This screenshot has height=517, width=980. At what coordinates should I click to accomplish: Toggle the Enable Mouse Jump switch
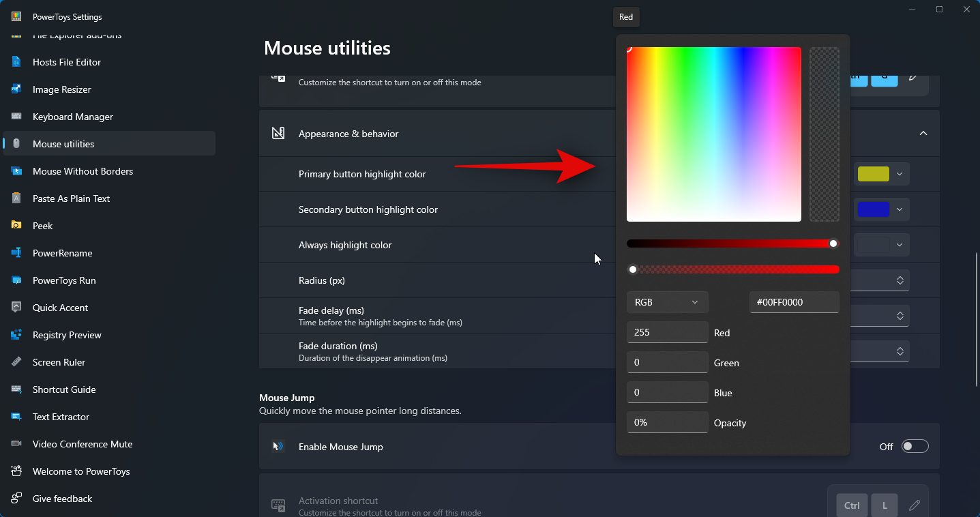tap(915, 447)
